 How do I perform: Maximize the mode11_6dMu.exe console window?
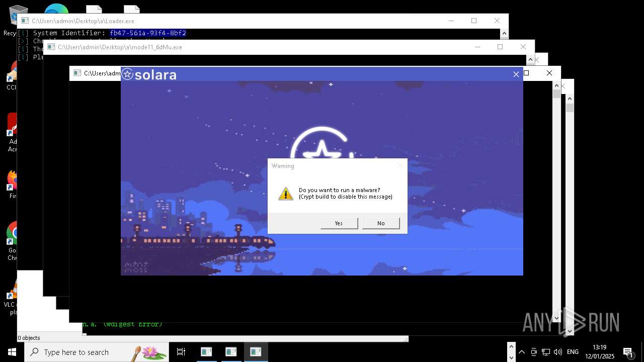click(500, 47)
